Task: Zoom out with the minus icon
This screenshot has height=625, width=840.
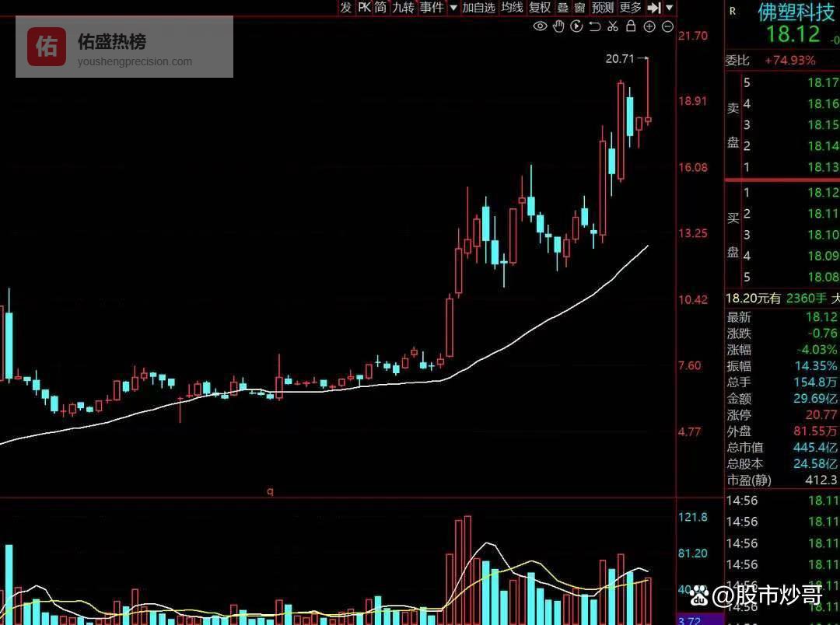Action: tap(667, 26)
